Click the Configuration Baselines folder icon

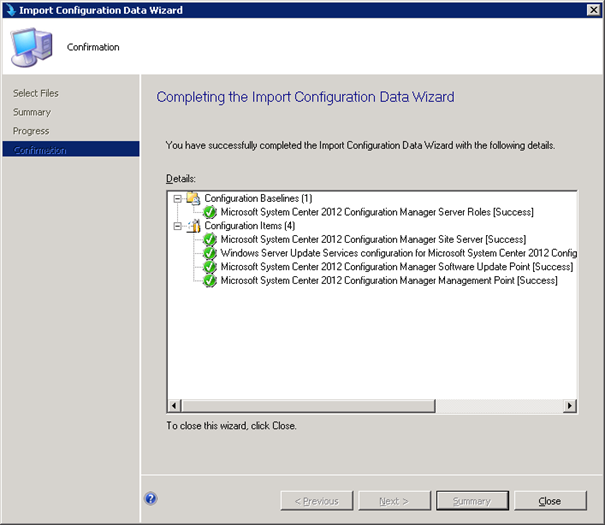tap(193, 198)
